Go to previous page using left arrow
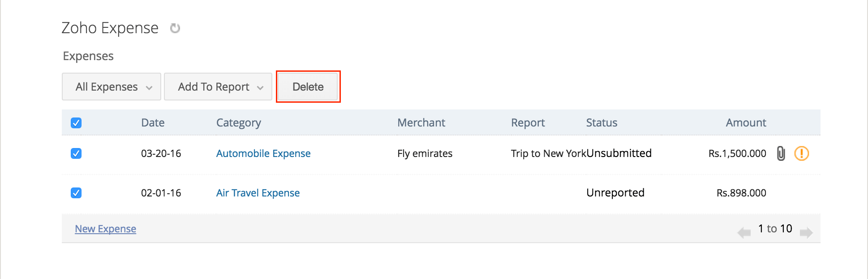The image size is (868, 279). (x=743, y=232)
